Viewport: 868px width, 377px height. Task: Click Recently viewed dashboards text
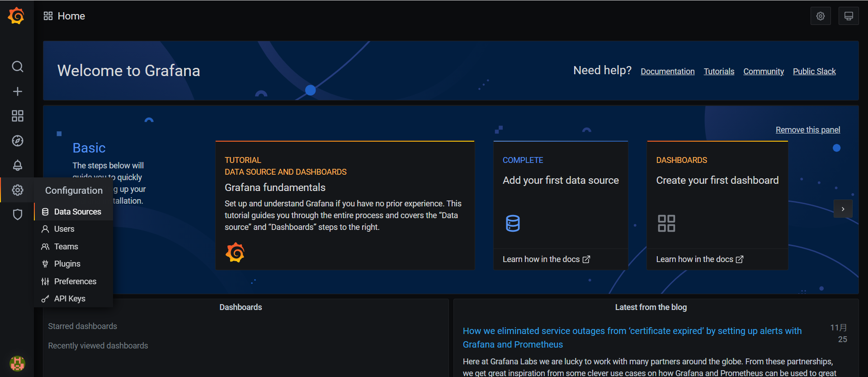98,346
